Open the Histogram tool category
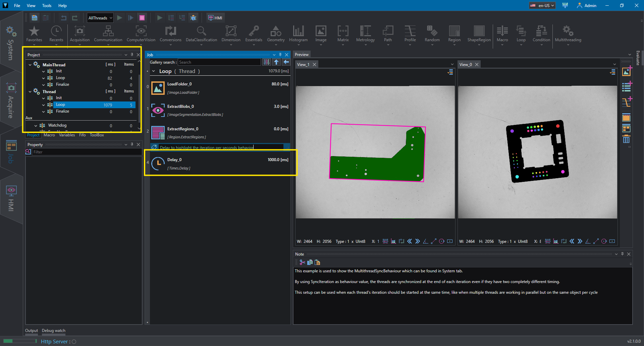Screen dimensions: 644x346 [x=298, y=34]
